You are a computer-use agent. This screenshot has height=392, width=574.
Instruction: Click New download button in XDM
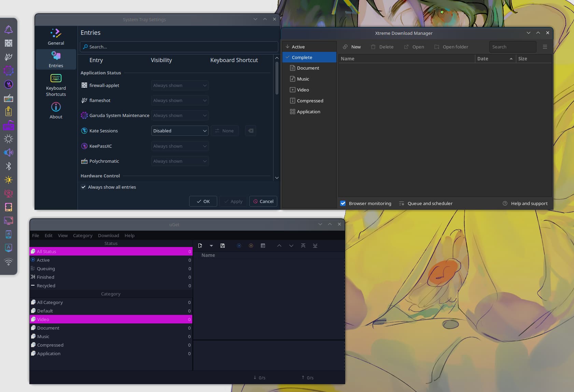352,47
